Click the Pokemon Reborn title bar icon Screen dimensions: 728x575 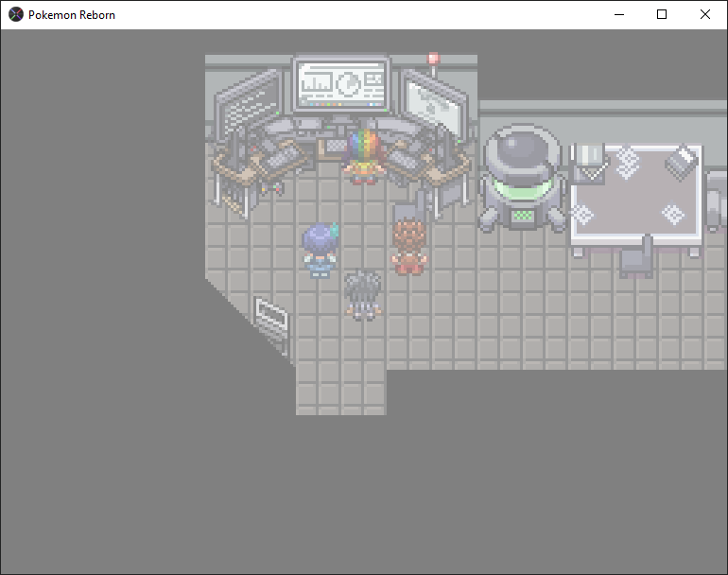pos(16,14)
